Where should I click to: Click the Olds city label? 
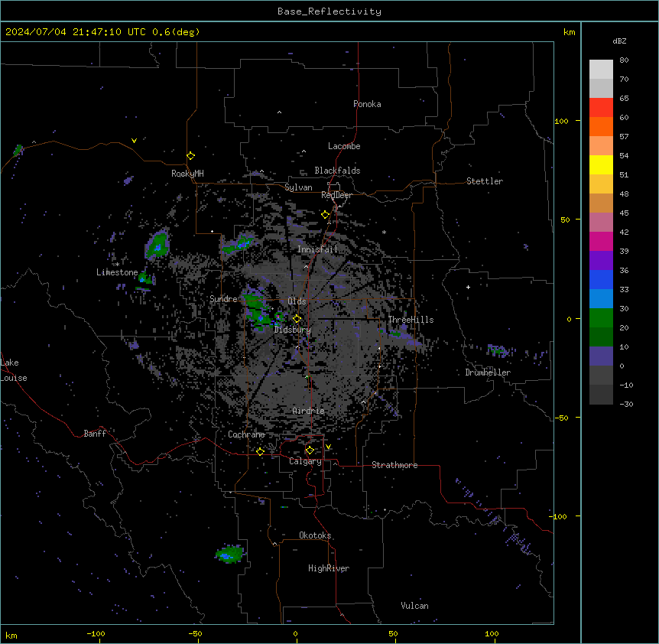click(x=297, y=301)
